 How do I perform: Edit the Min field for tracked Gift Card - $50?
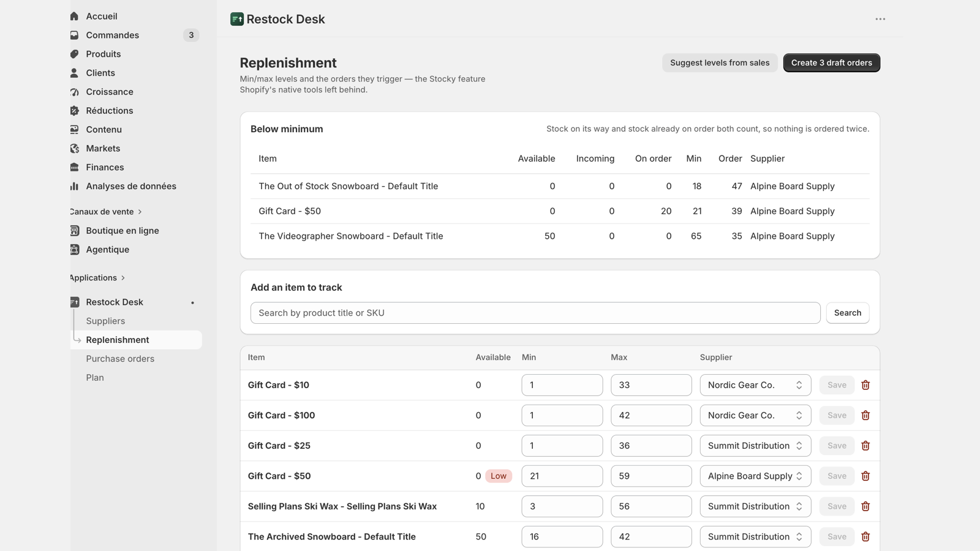(x=562, y=476)
